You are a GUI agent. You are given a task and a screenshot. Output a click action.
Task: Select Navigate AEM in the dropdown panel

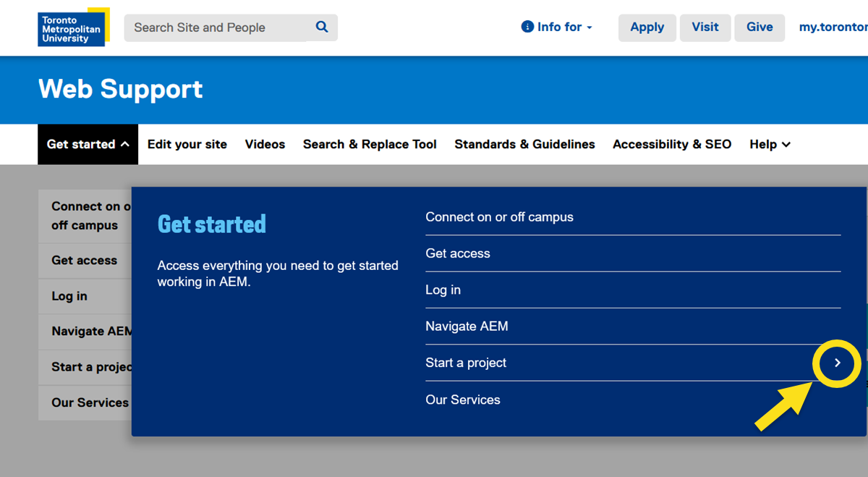point(467,326)
